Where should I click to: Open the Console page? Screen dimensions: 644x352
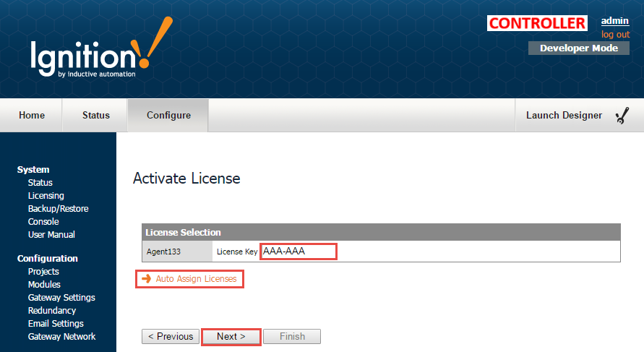[x=43, y=222]
